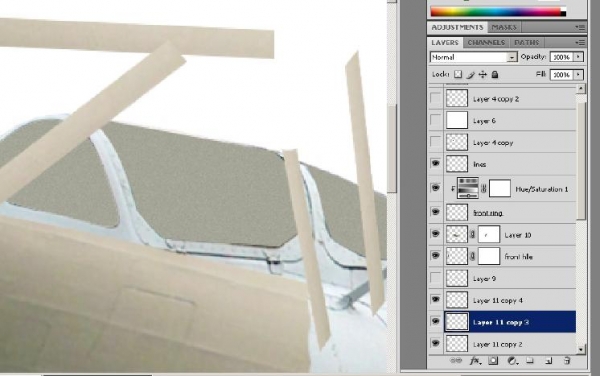Click the lock transparent pixels icon

[x=458, y=75]
